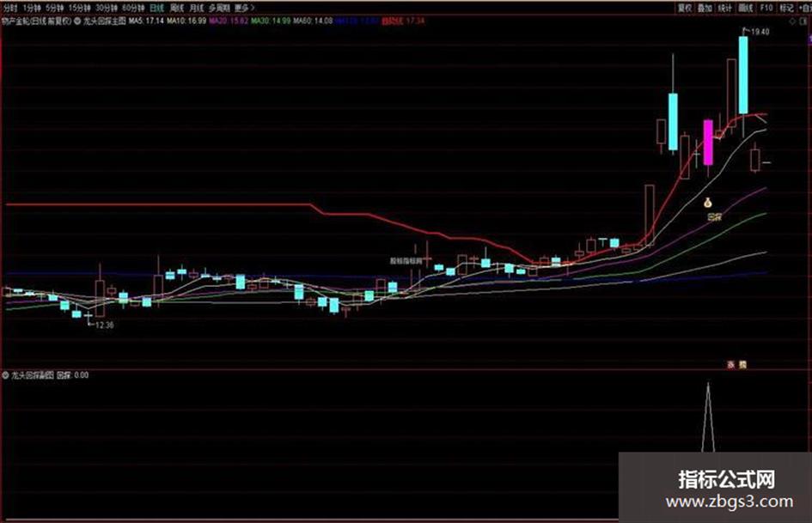The height and width of the screenshot is (523, 812).
Task: Switch to the 分时 timeframe tab
Action: [x=9, y=8]
